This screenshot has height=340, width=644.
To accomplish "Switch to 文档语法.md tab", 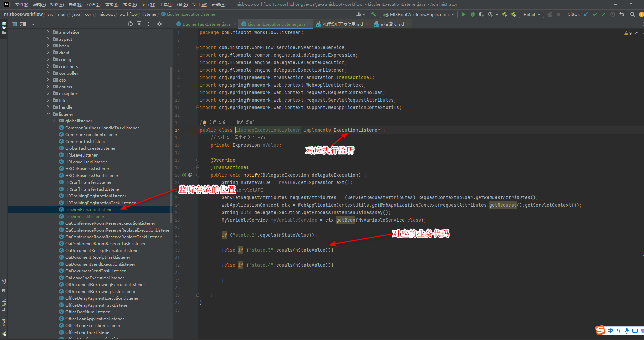I will 392,24.
